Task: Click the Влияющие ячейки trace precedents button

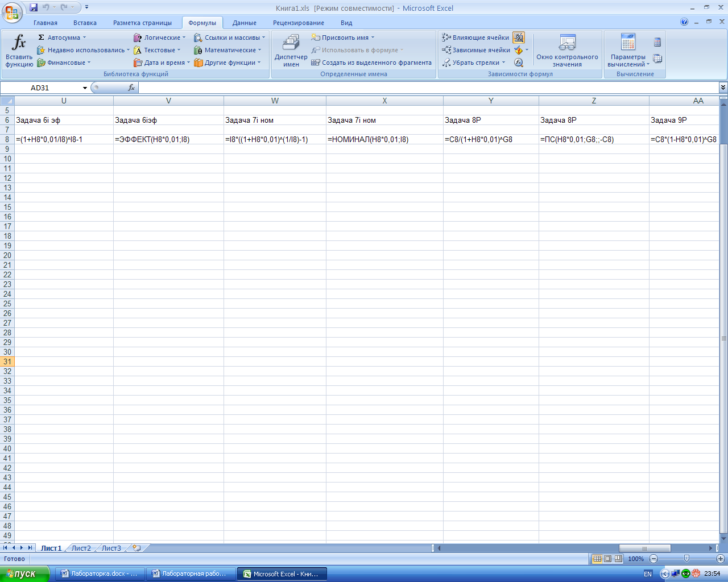Action: coord(475,38)
